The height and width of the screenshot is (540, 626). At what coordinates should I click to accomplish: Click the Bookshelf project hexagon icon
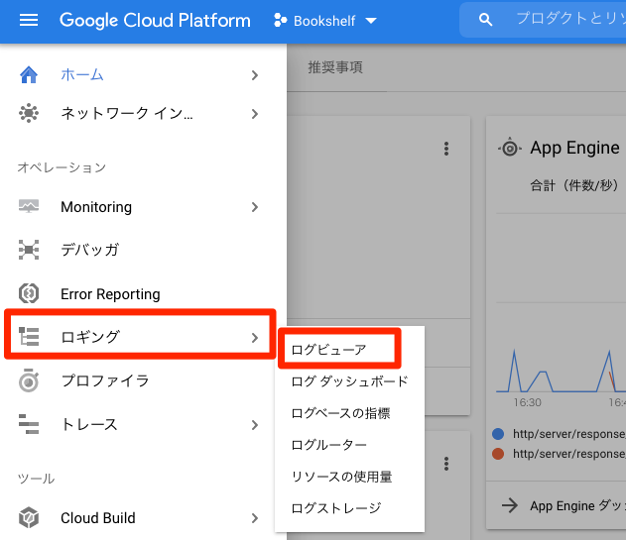[x=280, y=20]
